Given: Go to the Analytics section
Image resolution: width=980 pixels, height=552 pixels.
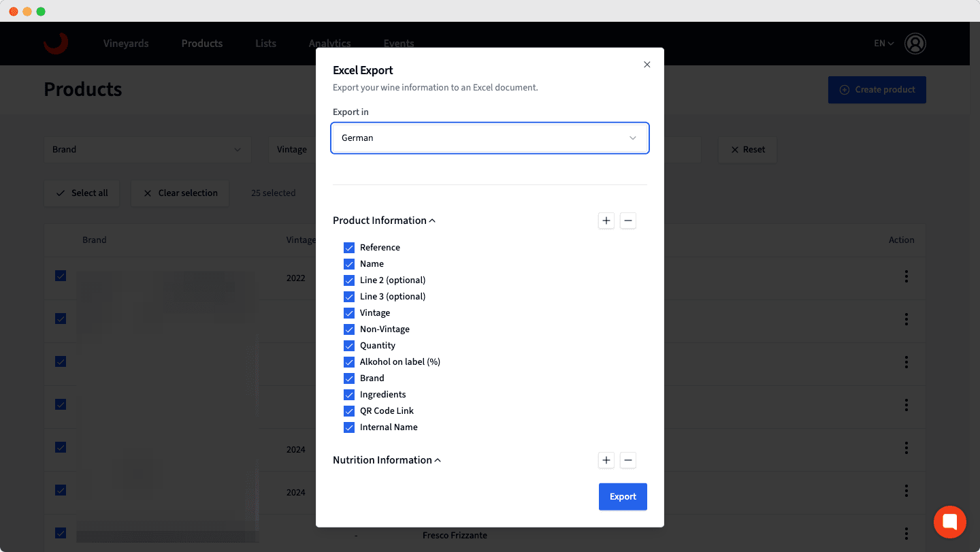Looking at the screenshot, I should coord(329,43).
